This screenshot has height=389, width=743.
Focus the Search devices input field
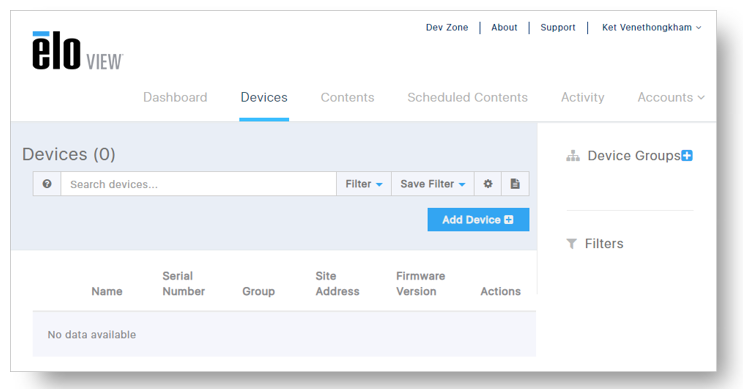coord(199,184)
